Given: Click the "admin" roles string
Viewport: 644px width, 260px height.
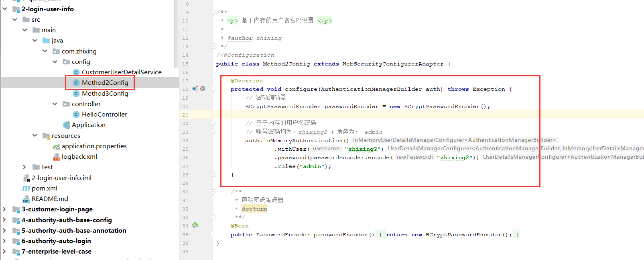Looking at the screenshot, I should [x=312, y=166].
